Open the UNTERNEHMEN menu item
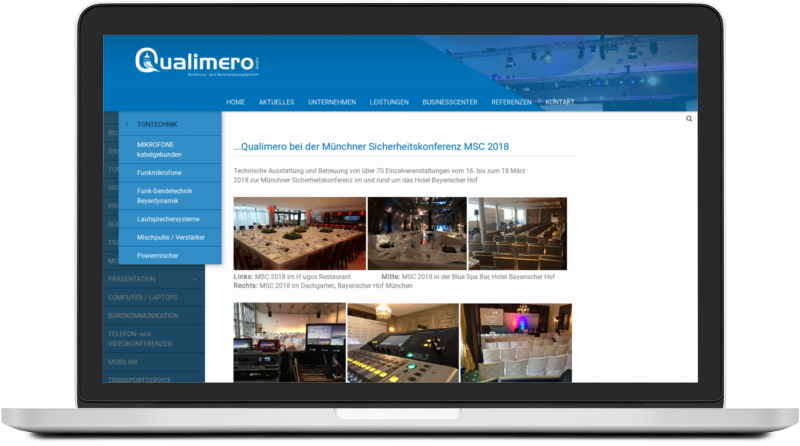Screen dimensions: 800x446 332,102
